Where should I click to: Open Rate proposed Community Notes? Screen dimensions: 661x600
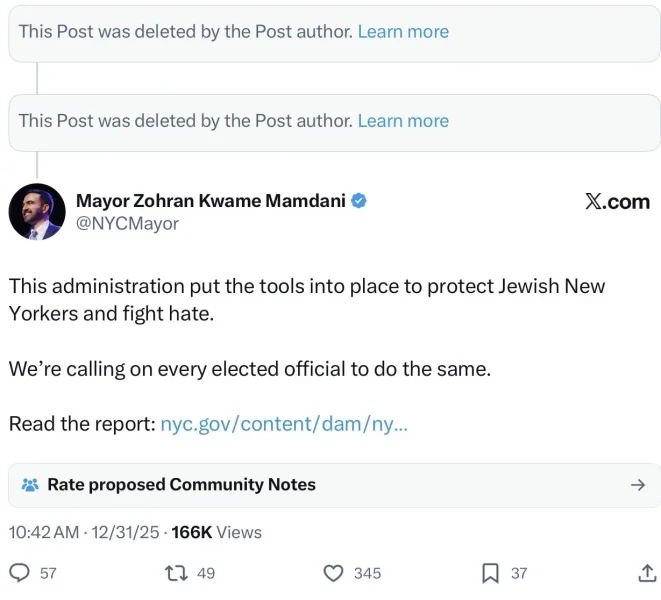pyautogui.click(x=181, y=485)
